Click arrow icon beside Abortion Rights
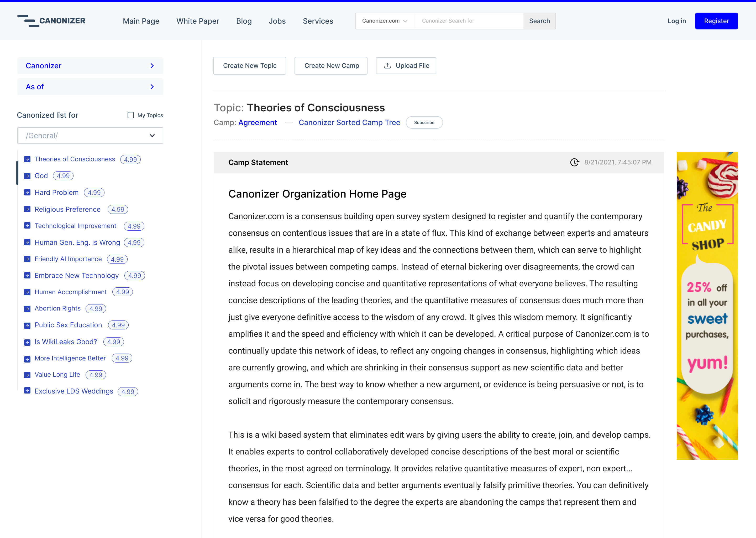The width and height of the screenshot is (756, 538). [28, 309]
